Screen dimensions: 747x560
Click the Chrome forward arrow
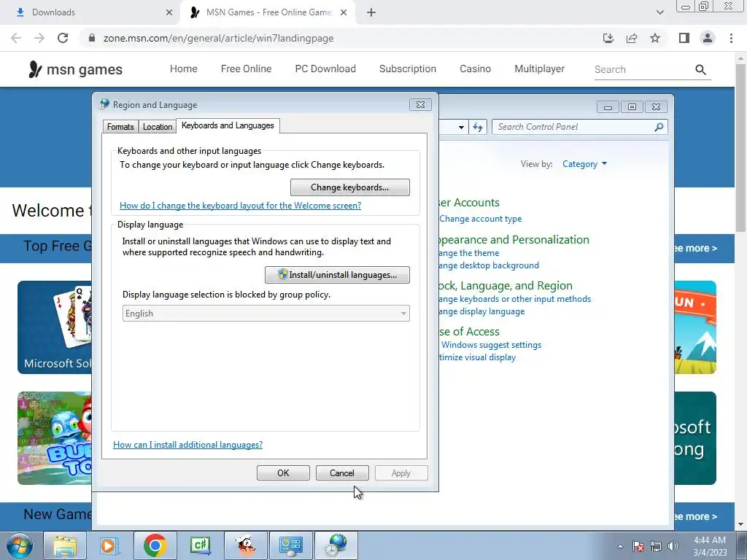point(39,38)
